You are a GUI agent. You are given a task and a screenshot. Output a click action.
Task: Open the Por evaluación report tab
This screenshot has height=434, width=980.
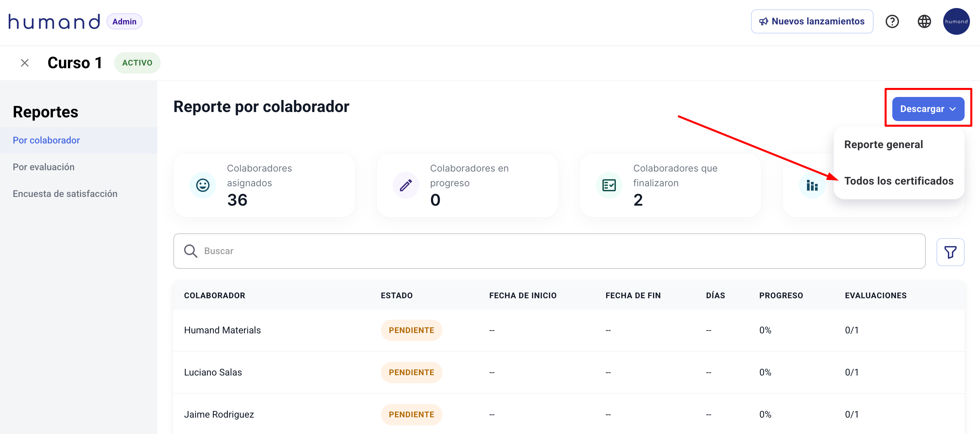[x=44, y=167]
